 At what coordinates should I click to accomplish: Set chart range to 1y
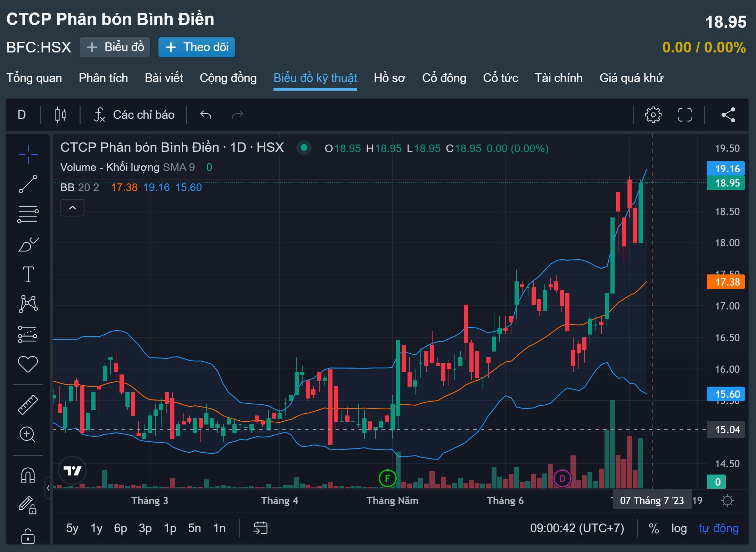[97, 528]
